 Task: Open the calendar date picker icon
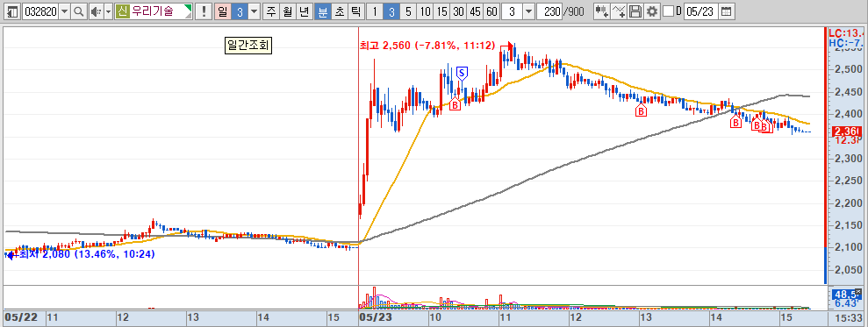tap(727, 11)
